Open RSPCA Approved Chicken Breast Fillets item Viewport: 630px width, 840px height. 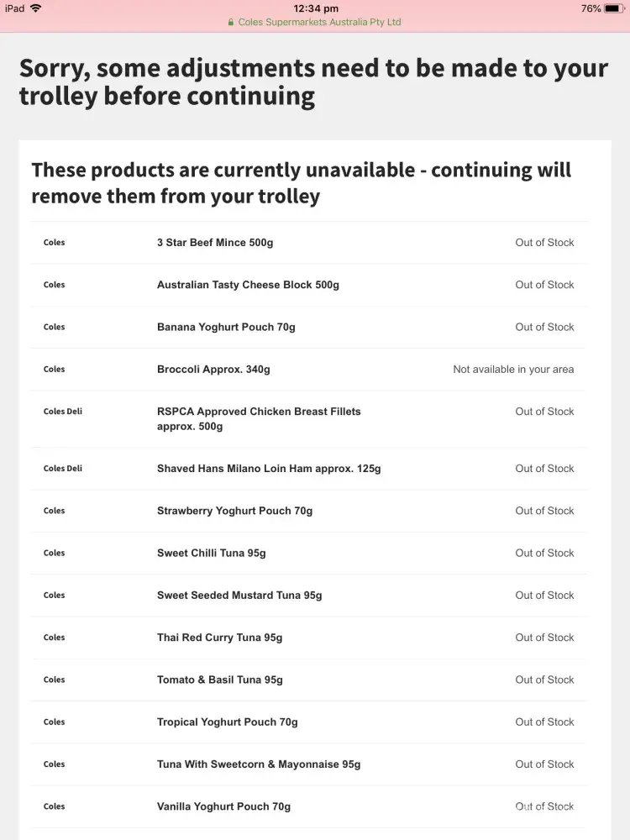click(x=259, y=418)
